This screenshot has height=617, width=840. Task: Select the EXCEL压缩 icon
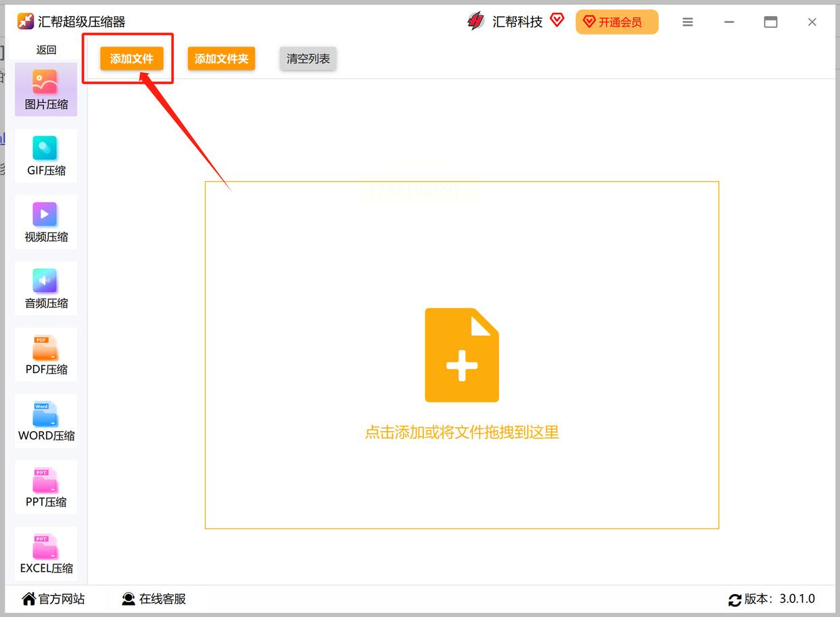(45, 546)
